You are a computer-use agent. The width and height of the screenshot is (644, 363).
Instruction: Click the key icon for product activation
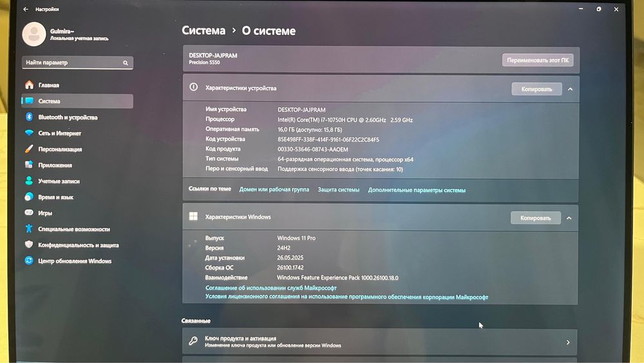click(193, 341)
